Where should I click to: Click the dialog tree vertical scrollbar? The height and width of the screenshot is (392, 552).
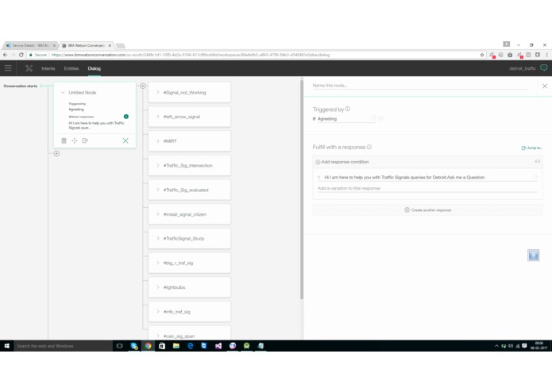tap(302, 190)
